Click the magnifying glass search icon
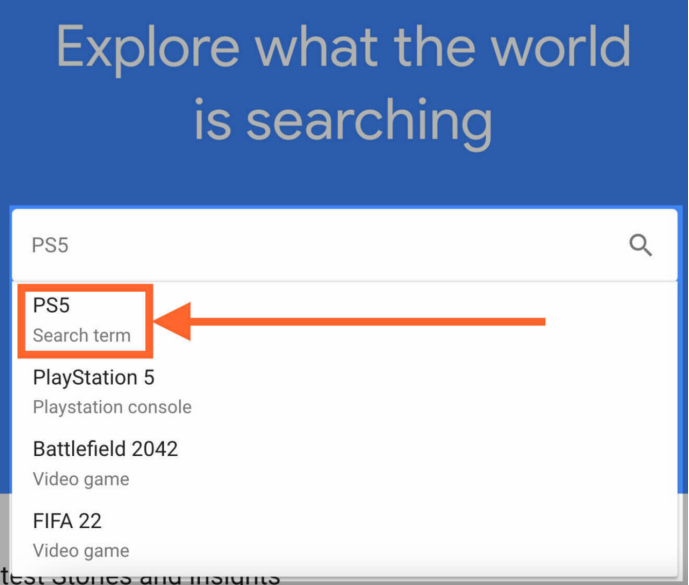The image size is (689, 585). point(640,245)
